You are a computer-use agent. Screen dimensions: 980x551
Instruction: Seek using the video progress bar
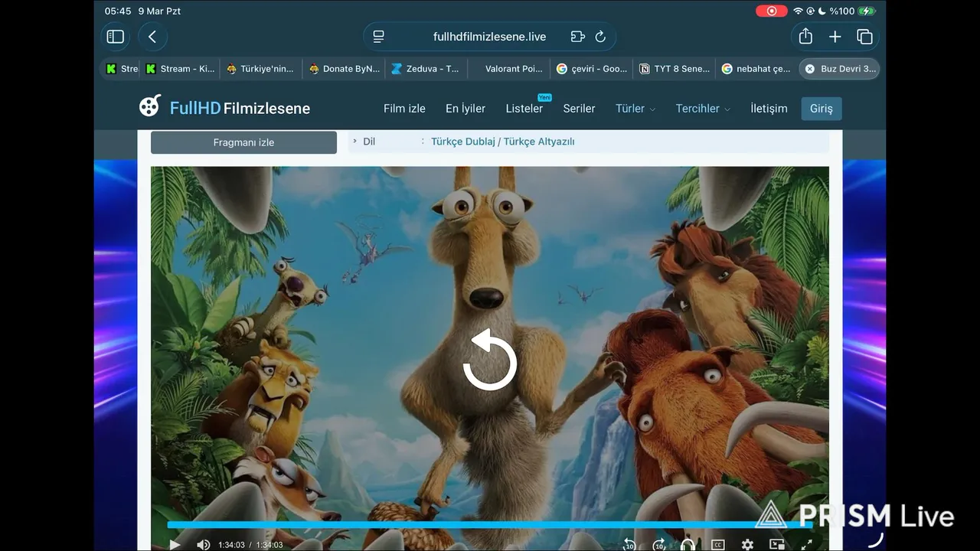(489, 525)
